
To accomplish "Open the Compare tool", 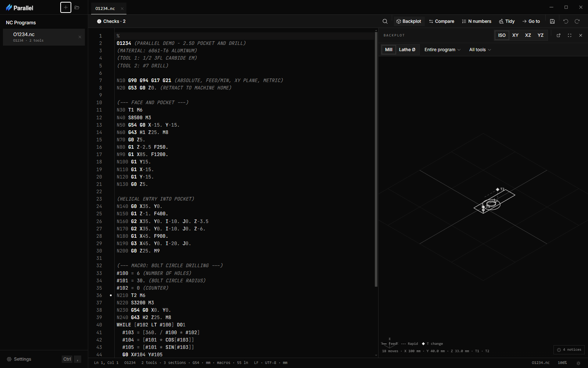I will point(441,21).
